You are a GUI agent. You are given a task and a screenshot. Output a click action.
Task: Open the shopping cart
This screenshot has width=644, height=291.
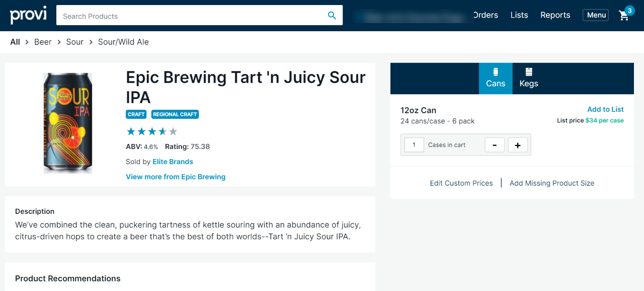click(624, 16)
